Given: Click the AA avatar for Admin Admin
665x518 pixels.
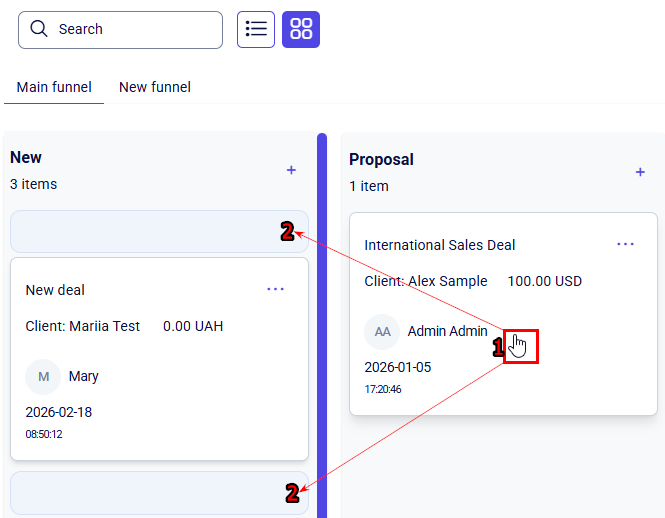Looking at the screenshot, I should (x=382, y=331).
